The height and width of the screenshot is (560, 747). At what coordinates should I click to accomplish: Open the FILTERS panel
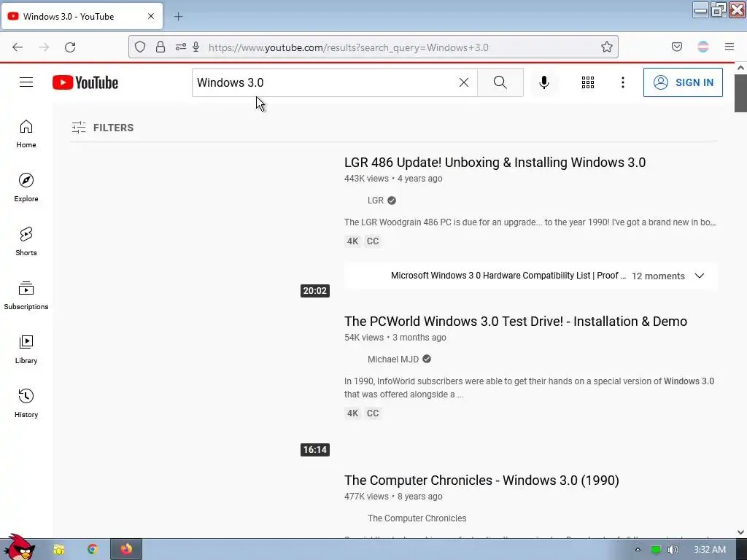[103, 128]
